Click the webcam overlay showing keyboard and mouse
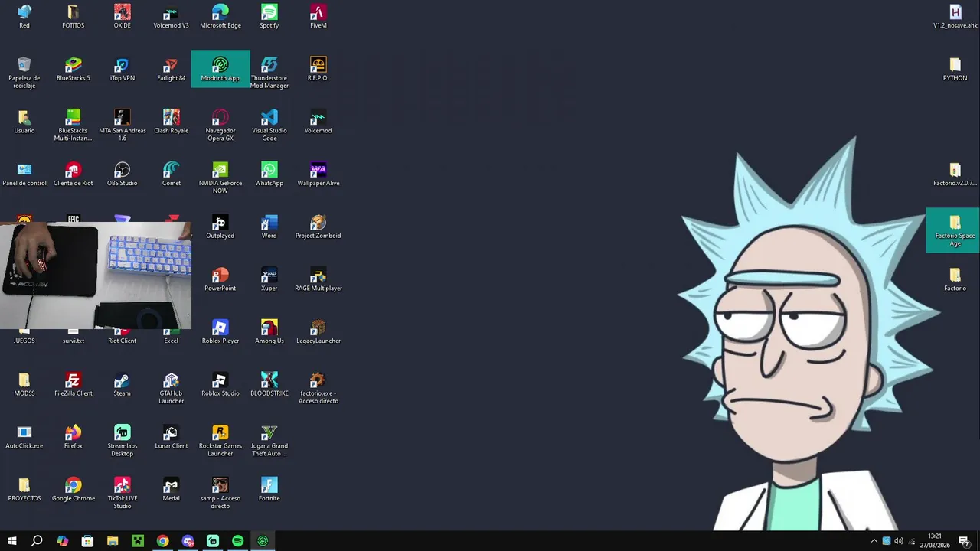Viewport: 980px width, 551px height. click(x=96, y=275)
